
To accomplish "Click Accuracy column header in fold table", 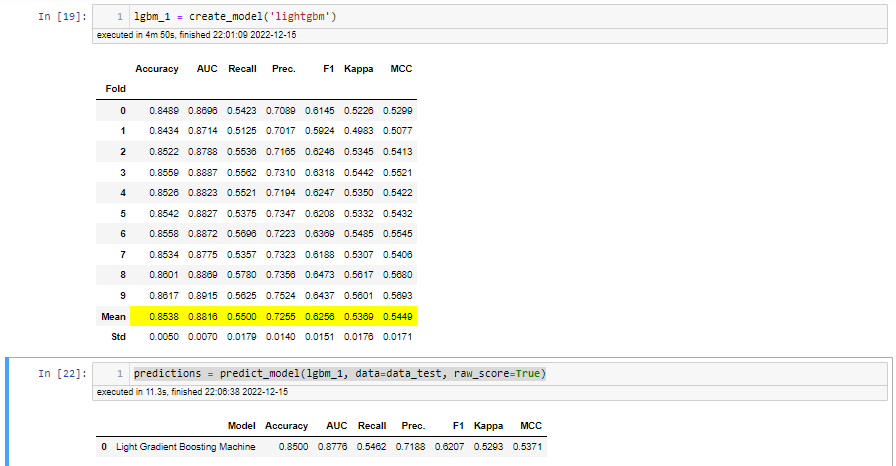I will click(157, 69).
